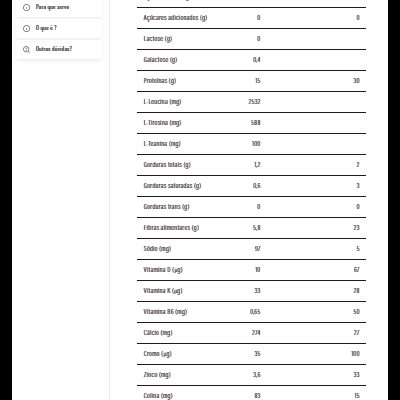This screenshot has height=400, width=400.
Task: Select the Galactose value 0,4
Action: click(257, 60)
